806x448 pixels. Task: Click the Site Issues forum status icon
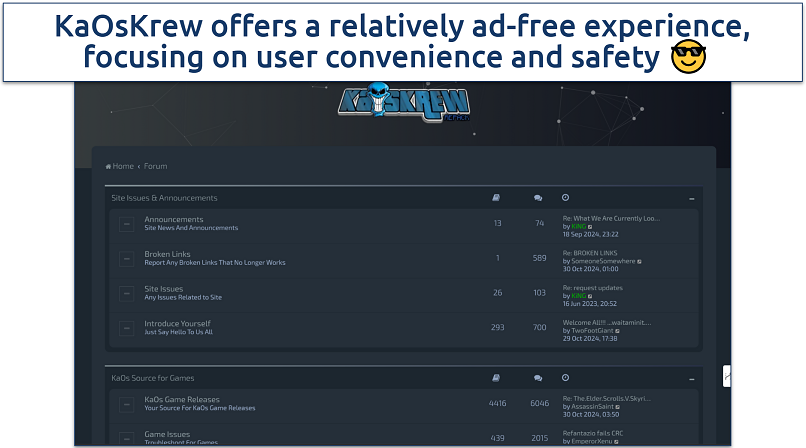tap(126, 293)
